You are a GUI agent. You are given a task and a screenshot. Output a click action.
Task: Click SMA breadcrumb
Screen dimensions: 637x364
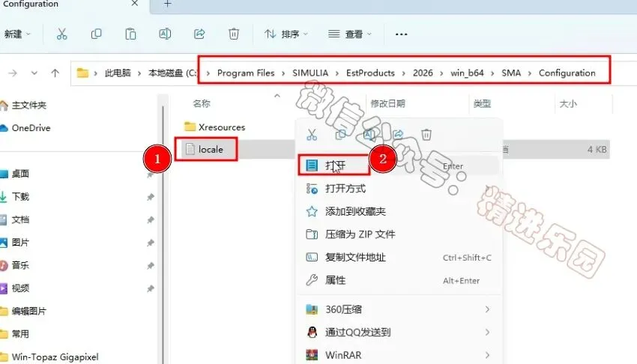[511, 73]
